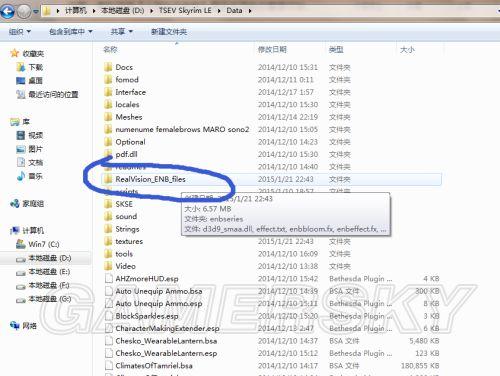Screen dimensions: 500x376
Task: Click 新建文件夹 new folder button
Action: (x=169, y=32)
